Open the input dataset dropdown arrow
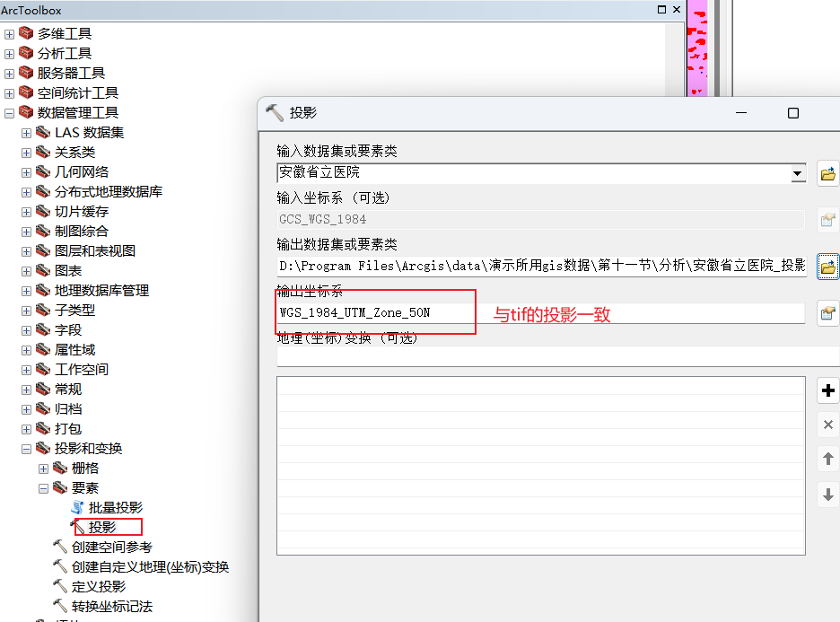 click(797, 173)
